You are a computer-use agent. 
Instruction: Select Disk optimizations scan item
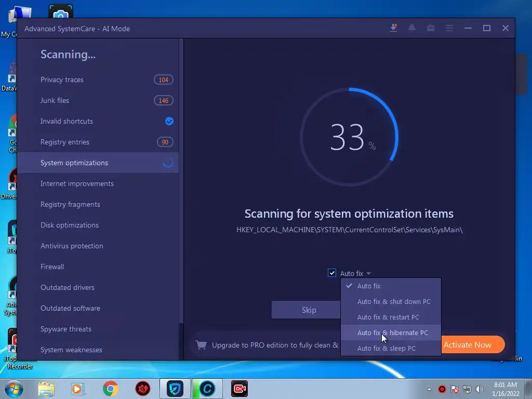click(x=98, y=225)
